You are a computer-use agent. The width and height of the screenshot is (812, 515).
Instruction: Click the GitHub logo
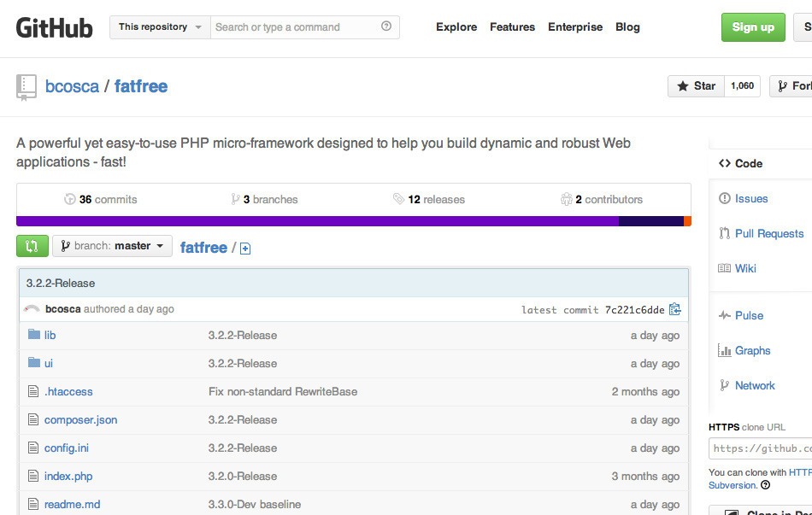(x=55, y=28)
